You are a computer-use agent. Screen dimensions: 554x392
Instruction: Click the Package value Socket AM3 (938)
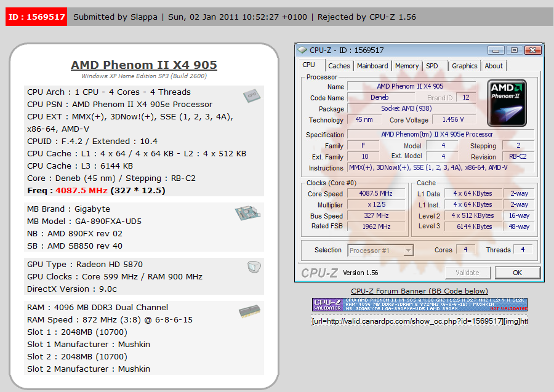point(411,108)
